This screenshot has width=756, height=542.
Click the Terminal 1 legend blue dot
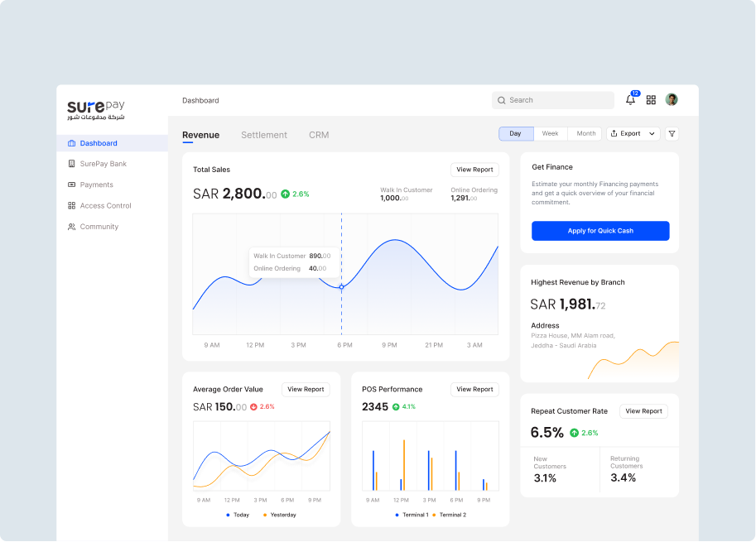397,515
